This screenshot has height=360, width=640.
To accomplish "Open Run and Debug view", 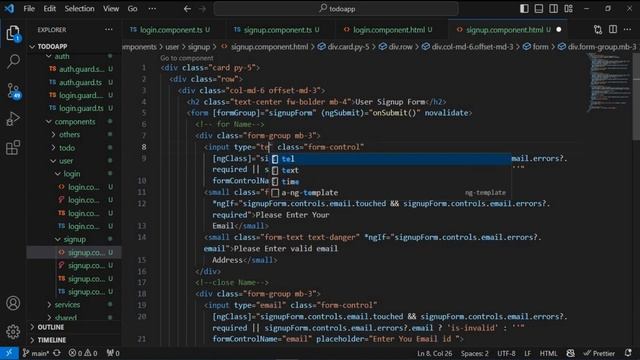I will point(13,119).
